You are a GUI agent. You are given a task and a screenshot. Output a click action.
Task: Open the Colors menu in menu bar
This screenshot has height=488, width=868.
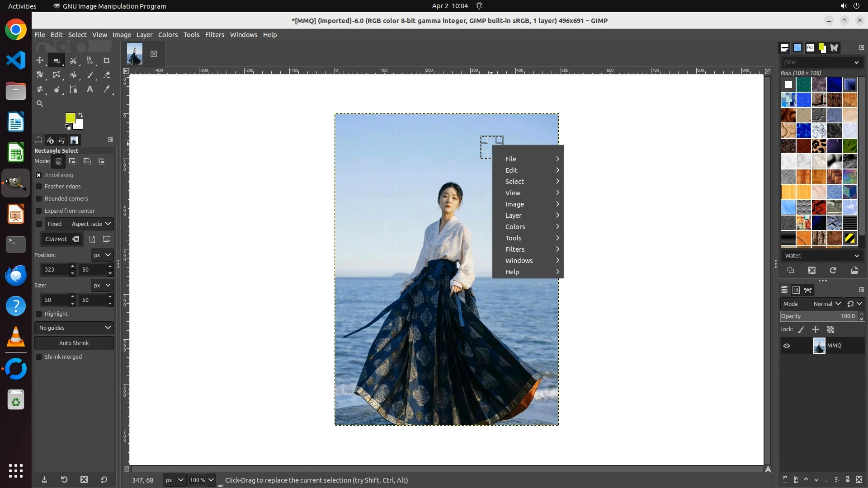[x=168, y=35]
